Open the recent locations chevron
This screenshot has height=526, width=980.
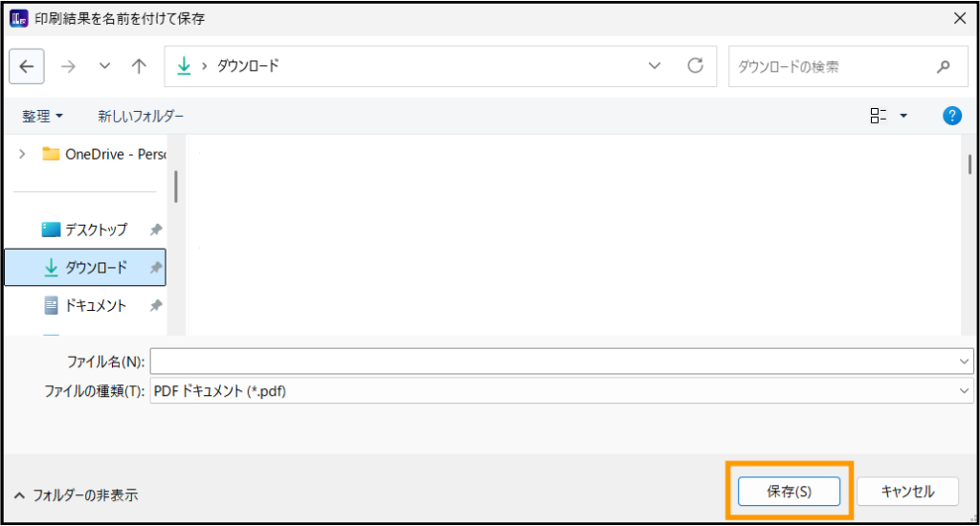click(x=104, y=66)
